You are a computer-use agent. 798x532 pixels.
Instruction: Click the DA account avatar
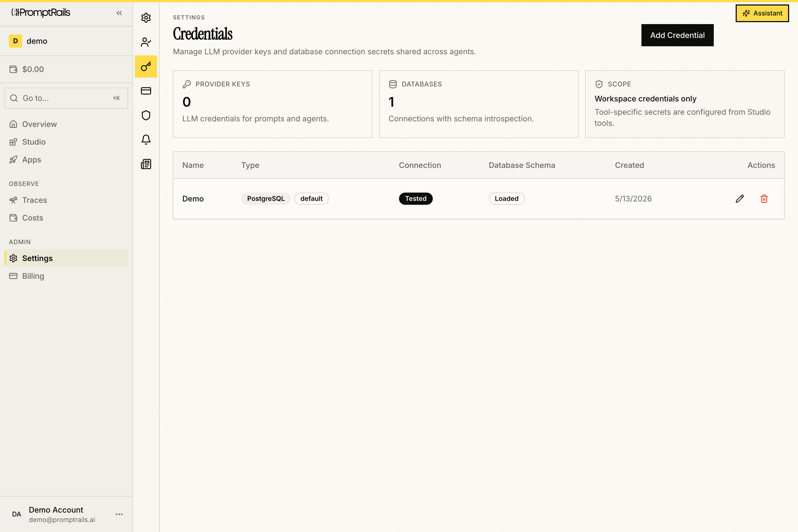[16, 514]
